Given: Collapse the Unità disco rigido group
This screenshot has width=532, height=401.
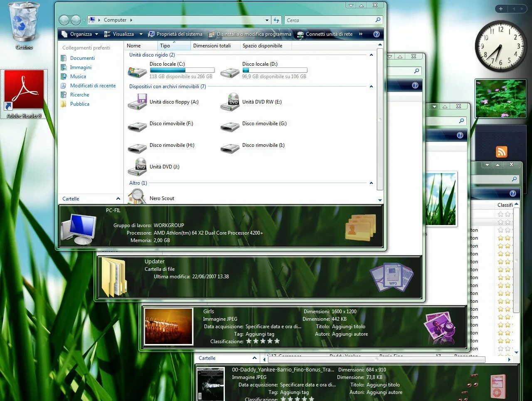Looking at the screenshot, I should (371, 55).
